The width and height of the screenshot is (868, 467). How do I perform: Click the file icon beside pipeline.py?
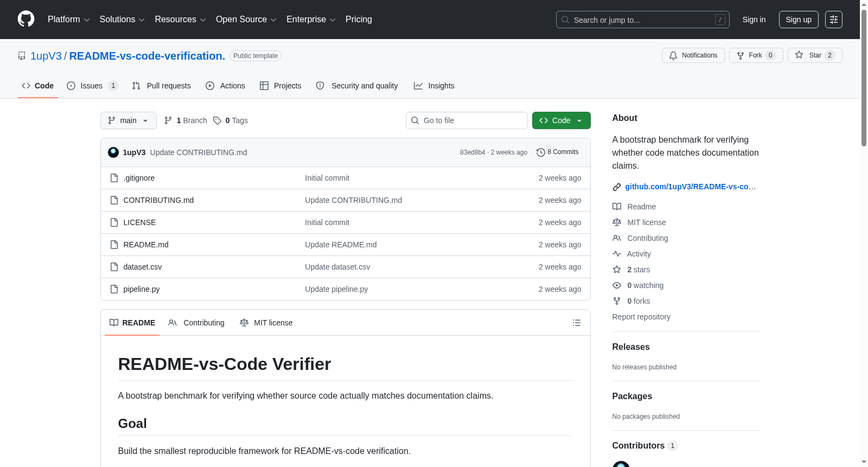coord(114,289)
